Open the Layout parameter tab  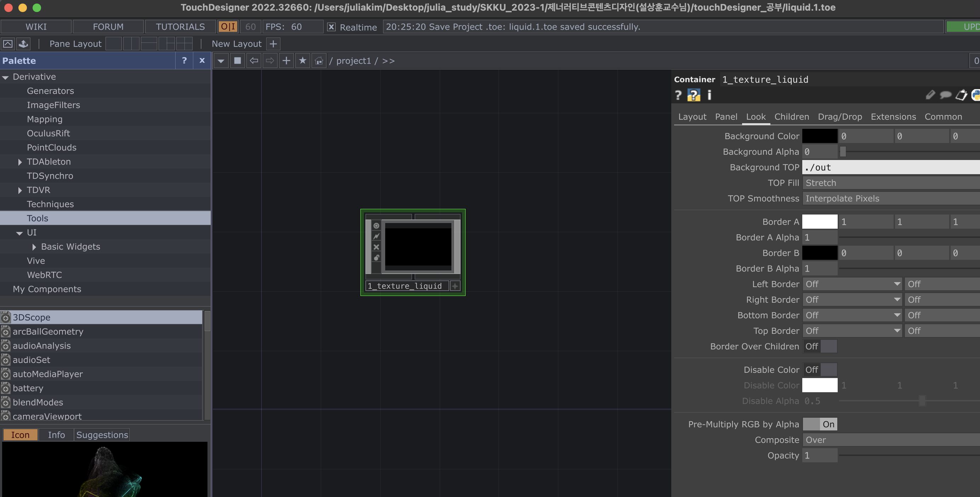pyautogui.click(x=692, y=117)
